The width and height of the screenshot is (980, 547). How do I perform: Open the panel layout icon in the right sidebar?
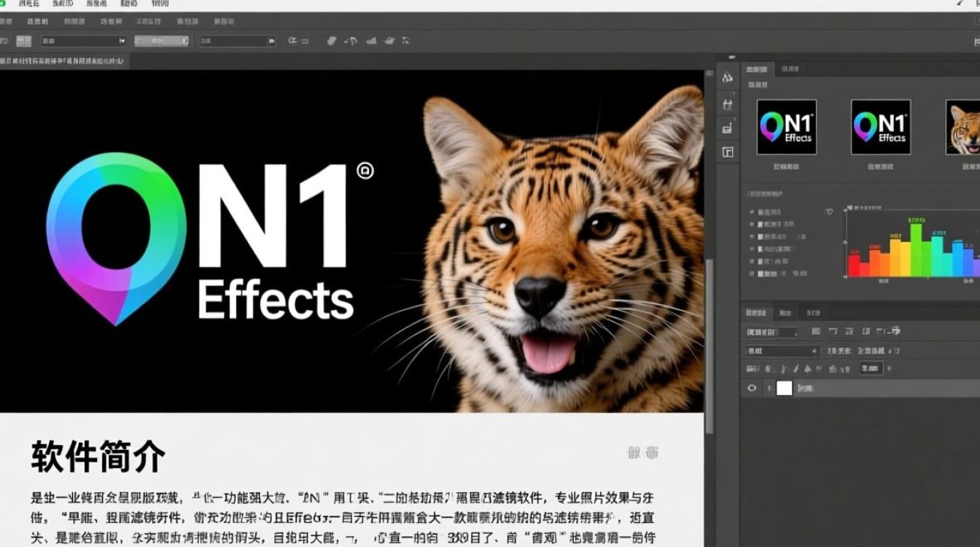click(728, 150)
